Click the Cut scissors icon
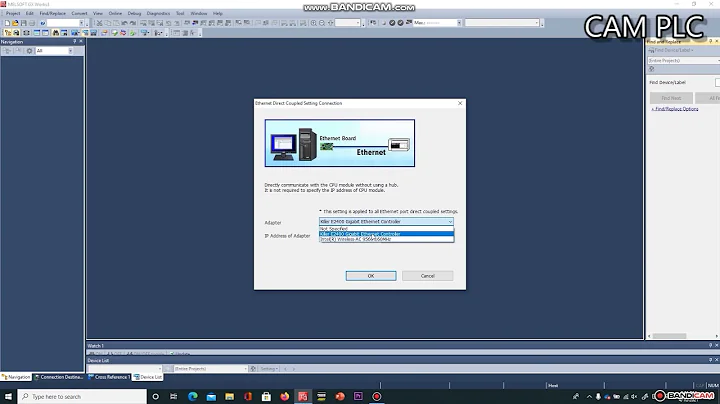The image size is (720, 404). click(99, 23)
